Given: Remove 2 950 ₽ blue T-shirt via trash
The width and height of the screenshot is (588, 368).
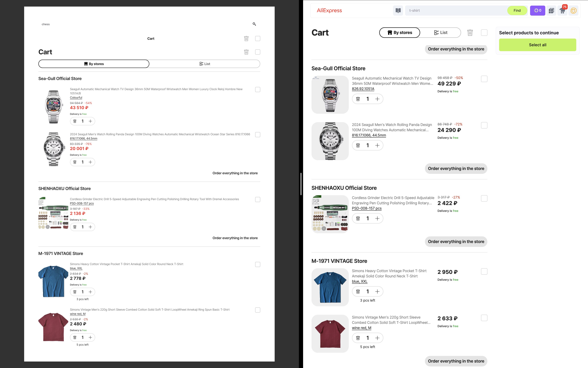Looking at the screenshot, I should (358, 291).
